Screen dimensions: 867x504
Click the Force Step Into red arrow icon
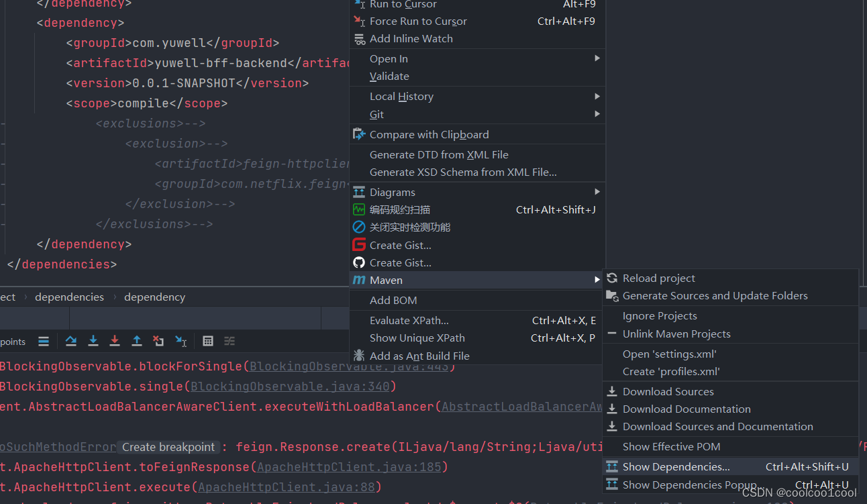[x=115, y=341]
